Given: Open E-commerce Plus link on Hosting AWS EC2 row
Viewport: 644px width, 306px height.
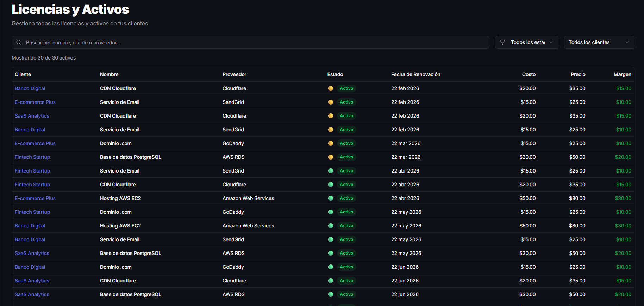Looking at the screenshot, I should coord(35,198).
